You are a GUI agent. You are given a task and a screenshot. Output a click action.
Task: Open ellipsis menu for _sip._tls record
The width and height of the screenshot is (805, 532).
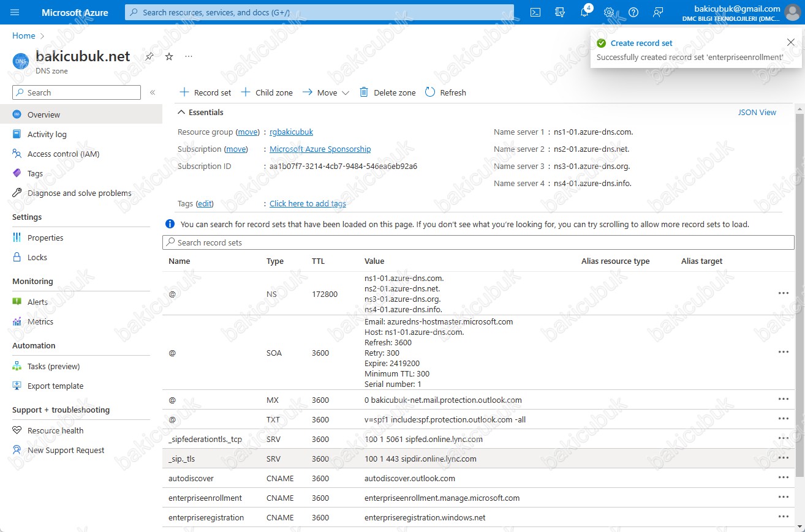click(x=783, y=458)
